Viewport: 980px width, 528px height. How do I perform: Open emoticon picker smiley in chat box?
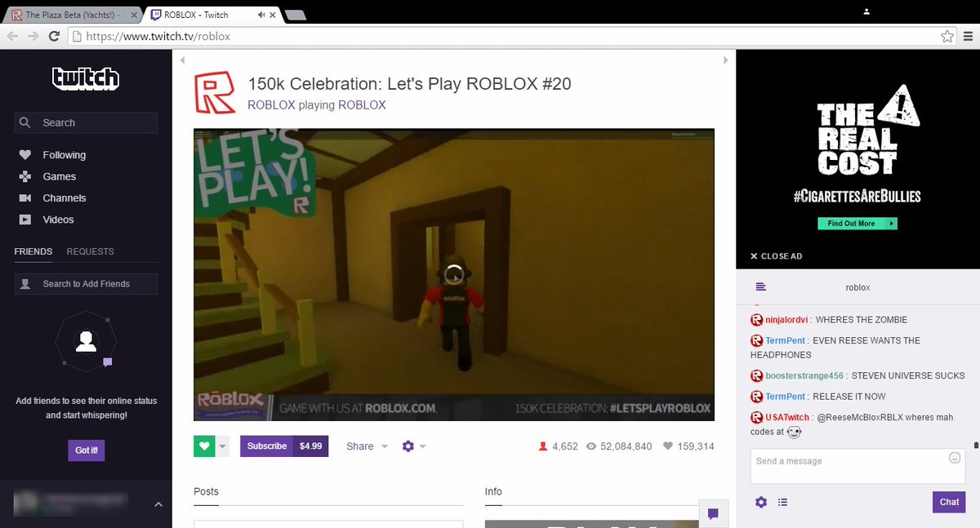pyautogui.click(x=955, y=458)
